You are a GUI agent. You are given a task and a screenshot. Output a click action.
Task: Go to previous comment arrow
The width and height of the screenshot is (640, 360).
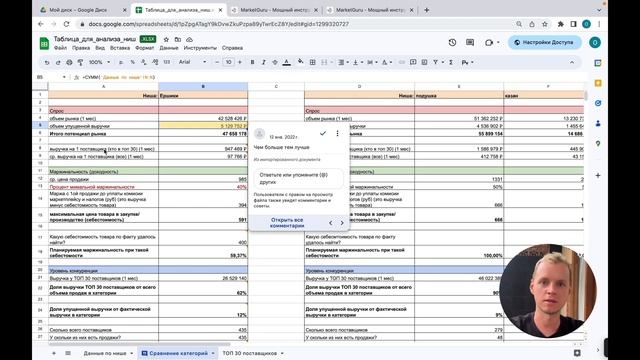(x=331, y=223)
